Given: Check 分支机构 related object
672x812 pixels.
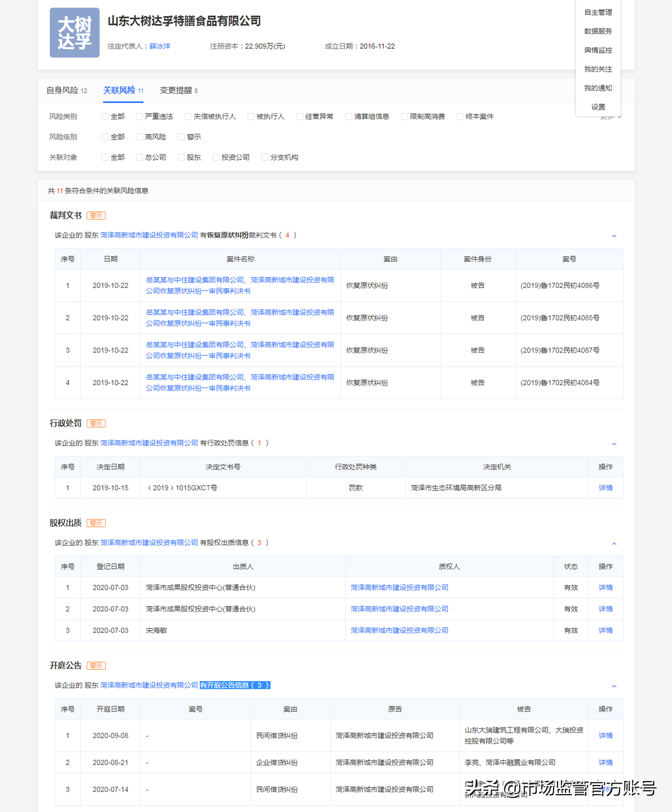Looking at the screenshot, I should tap(265, 158).
